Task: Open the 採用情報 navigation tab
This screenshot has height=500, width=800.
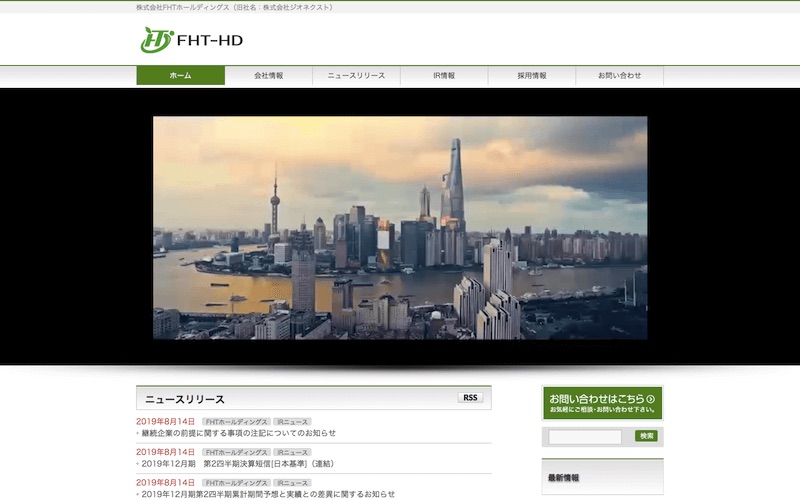Action: click(x=532, y=76)
